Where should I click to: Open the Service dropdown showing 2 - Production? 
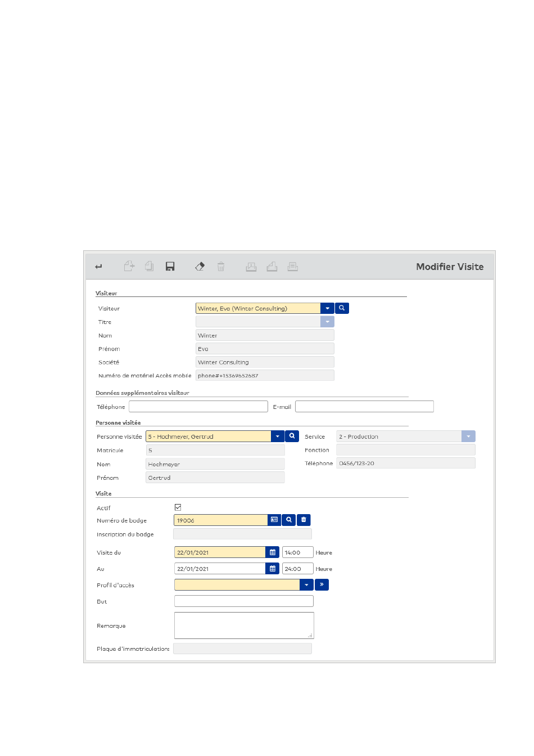(468, 436)
